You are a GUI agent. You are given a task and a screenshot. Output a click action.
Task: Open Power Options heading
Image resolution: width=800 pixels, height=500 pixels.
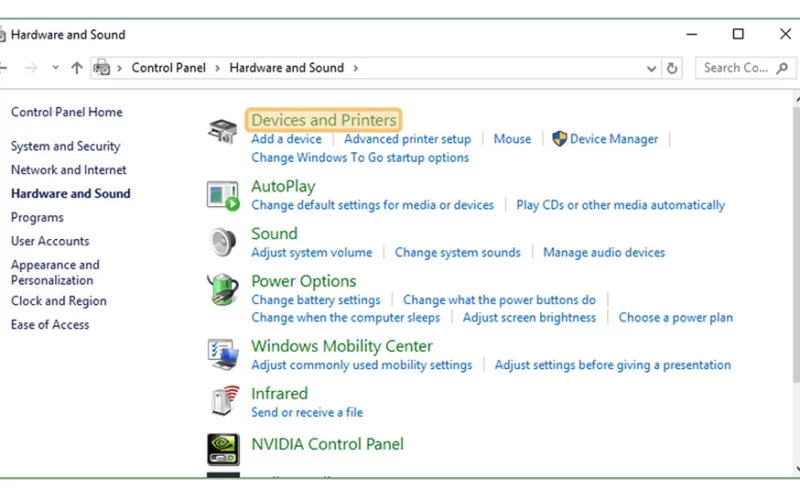pos(304,281)
